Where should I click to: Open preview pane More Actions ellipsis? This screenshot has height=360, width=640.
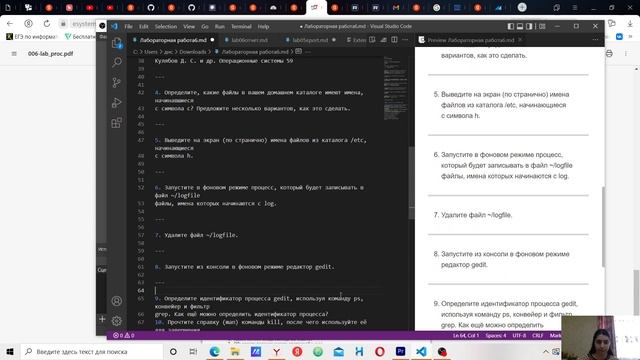point(595,40)
